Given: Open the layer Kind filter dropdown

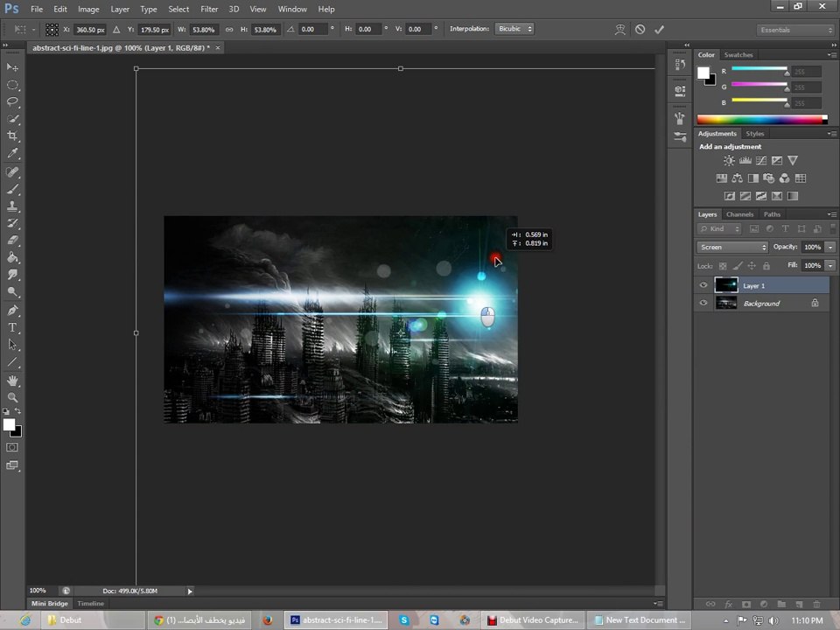Looking at the screenshot, I should (719, 228).
